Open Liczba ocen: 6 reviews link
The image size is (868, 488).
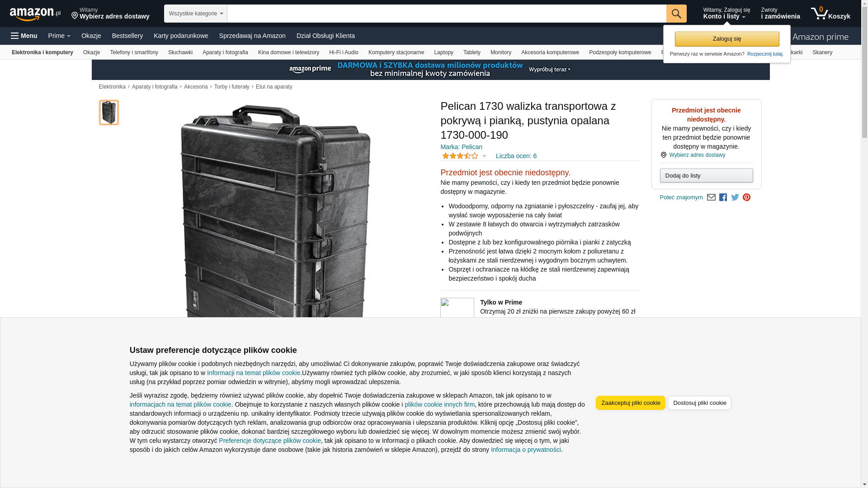516,156
